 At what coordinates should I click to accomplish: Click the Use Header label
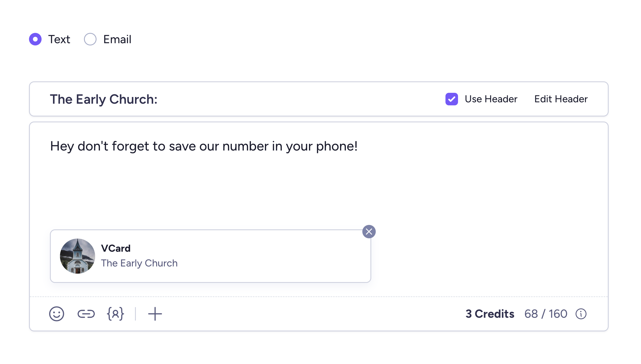(x=491, y=99)
